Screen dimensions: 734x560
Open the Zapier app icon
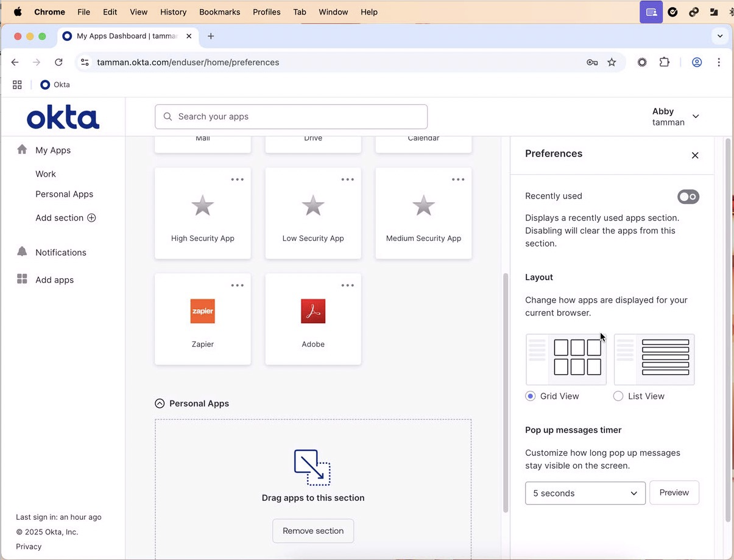[x=202, y=311]
